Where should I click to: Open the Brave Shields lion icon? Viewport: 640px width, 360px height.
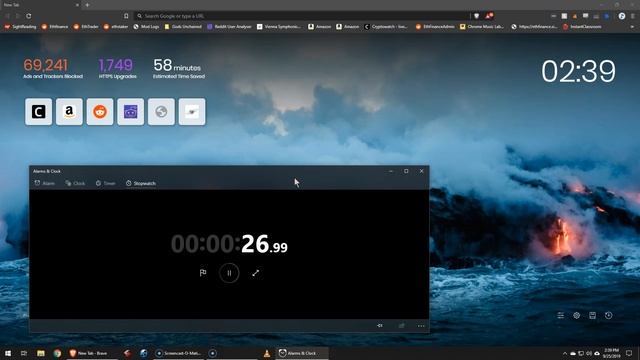tap(476, 16)
